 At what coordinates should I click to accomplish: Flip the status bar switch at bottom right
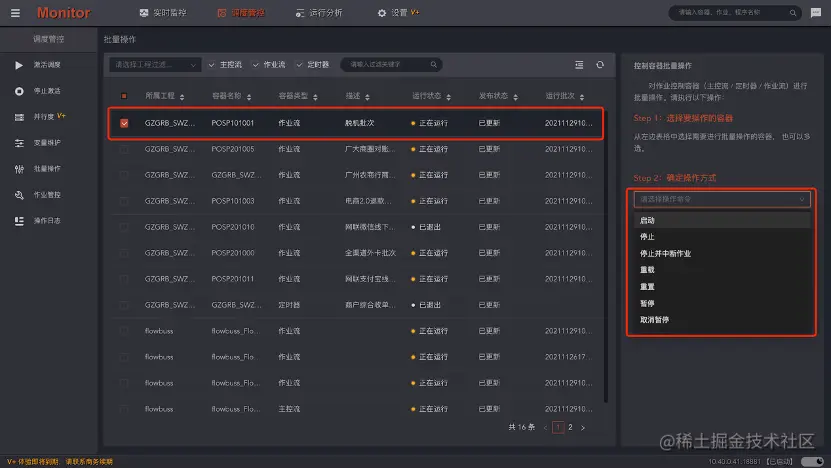[x=812, y=462]
